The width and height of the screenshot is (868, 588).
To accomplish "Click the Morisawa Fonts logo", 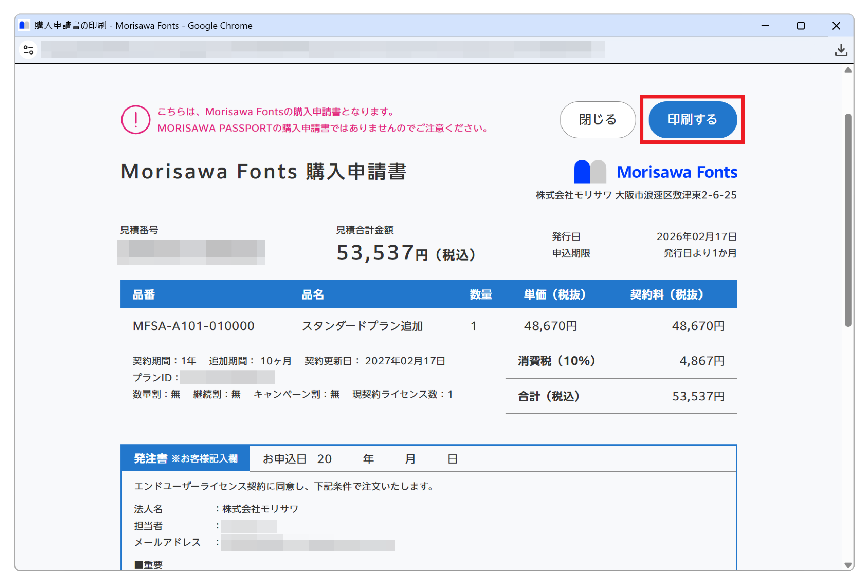I will [655, 172].
